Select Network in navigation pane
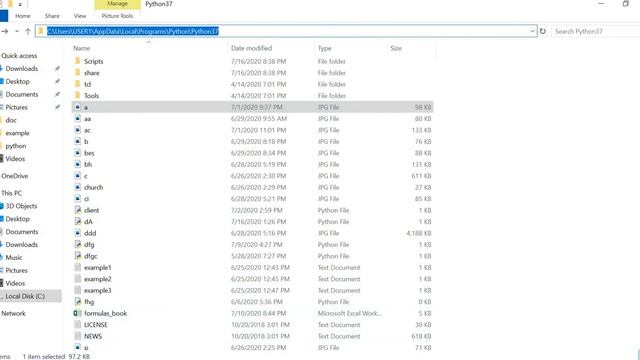The image size is (640, 360). point(13,313)
